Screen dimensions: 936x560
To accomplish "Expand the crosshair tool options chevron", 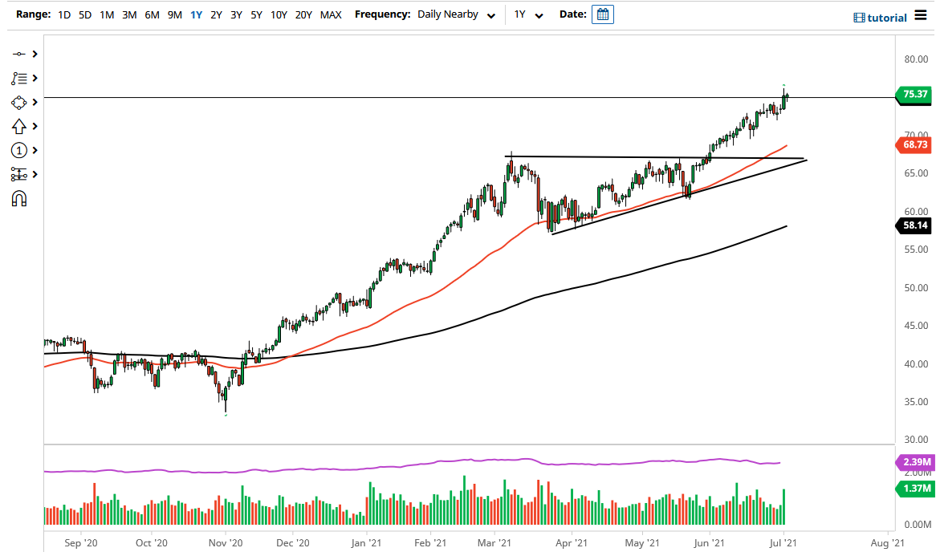I will 33,54.
